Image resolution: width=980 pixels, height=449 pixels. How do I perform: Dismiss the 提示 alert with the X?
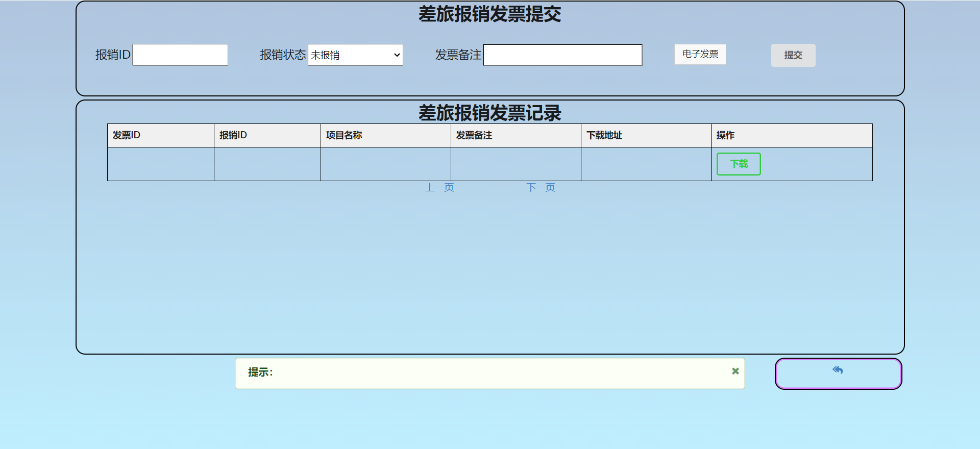point(736,371)
